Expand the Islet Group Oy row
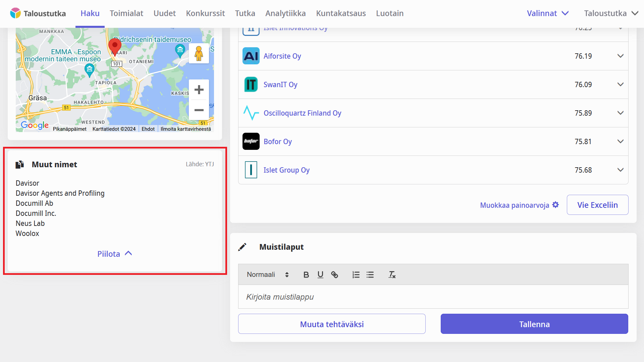The width and height of the screenshot is (644, 362). (621, 170)
